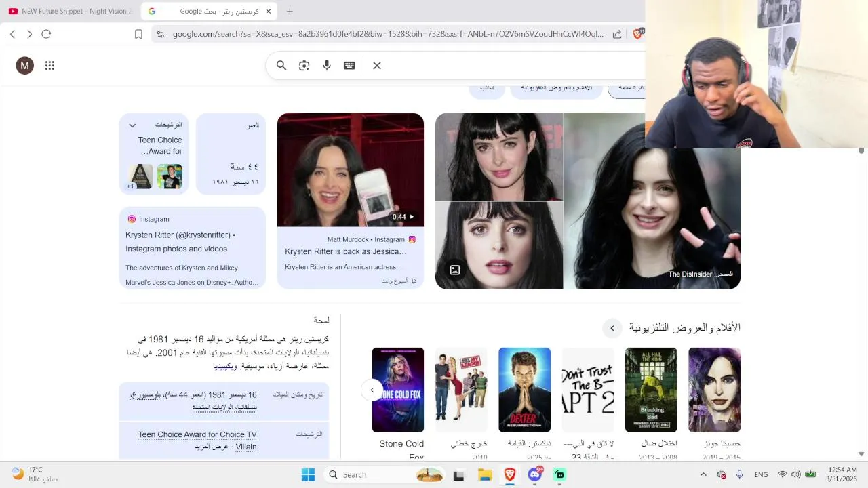Open the Krysten Ritter Instagram profile link

180,242
